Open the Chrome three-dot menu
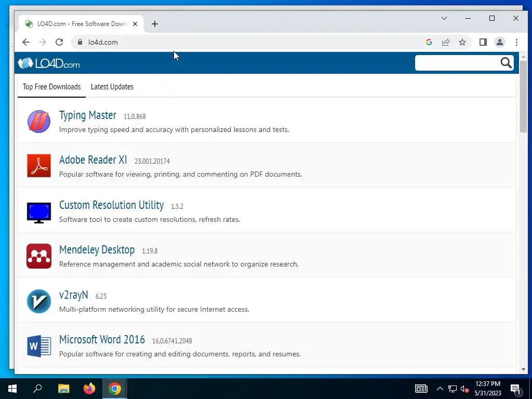This screenshot has width=532, height=399. (x=516, y=42)
